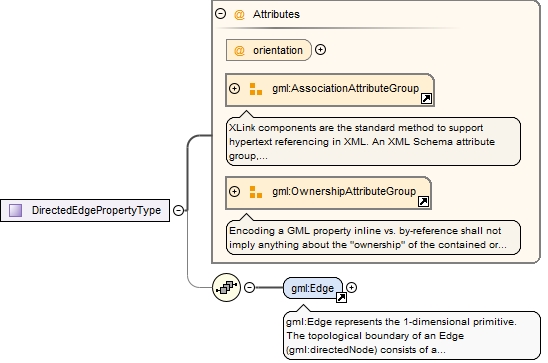Expand the orientation attribute plus button
The image size is (548, 363).
[320, 50]
